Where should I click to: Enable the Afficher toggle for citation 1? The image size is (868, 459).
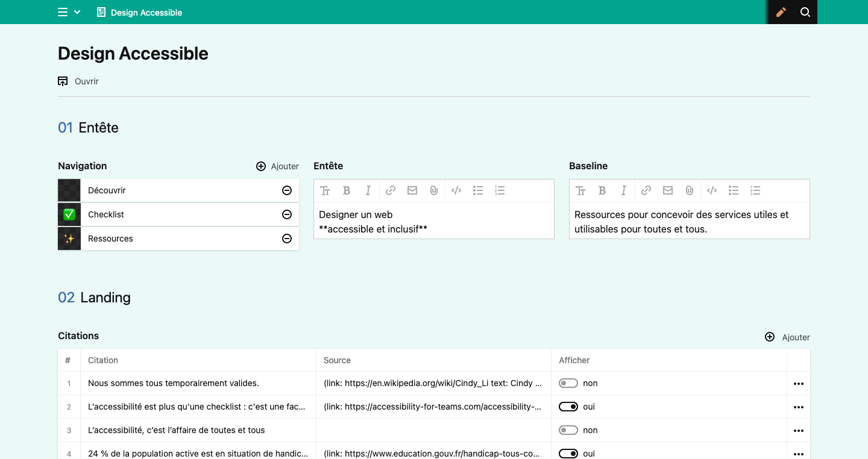click(568, 383)
